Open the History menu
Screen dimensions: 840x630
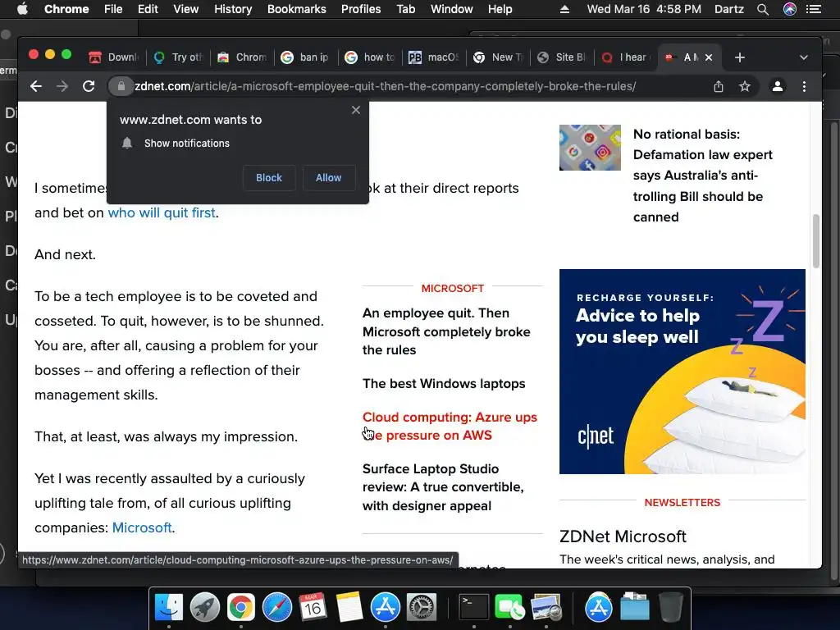pyautogui.click(x=233, y=9)
